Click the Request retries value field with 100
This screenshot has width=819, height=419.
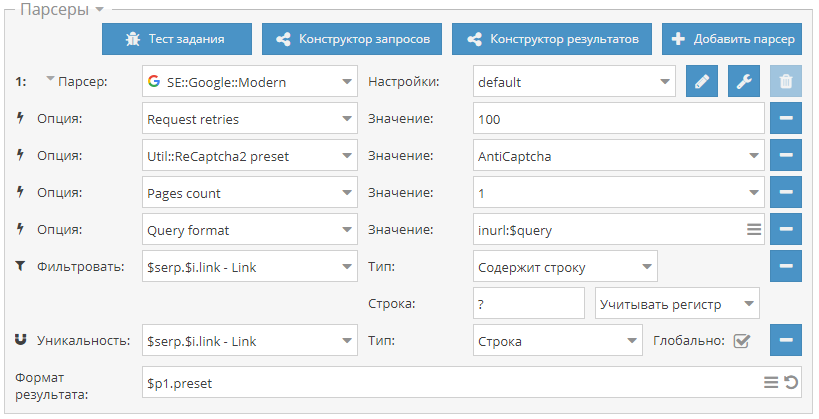[x=618, y=118]
